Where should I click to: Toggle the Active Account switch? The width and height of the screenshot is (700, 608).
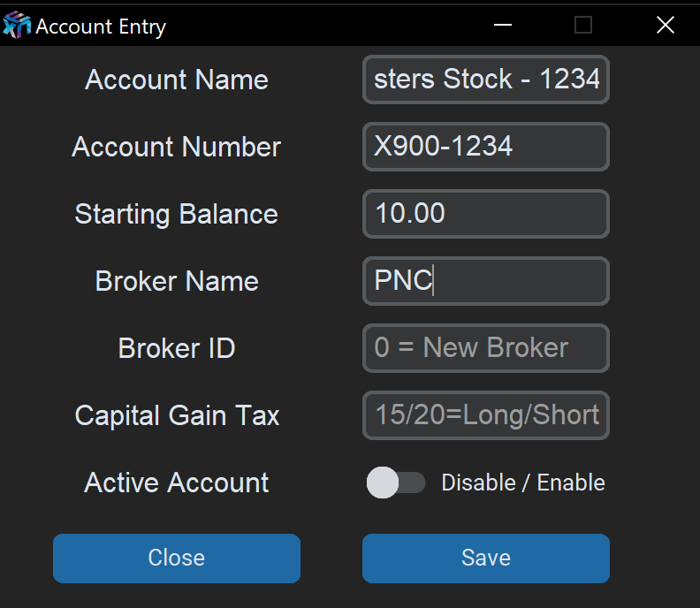(396, 483)
